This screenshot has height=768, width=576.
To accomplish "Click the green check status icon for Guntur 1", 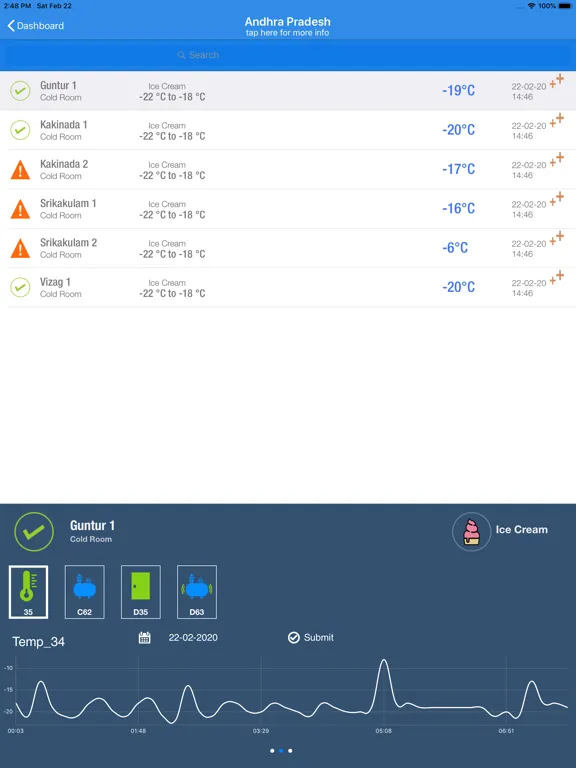I will 20,91.
